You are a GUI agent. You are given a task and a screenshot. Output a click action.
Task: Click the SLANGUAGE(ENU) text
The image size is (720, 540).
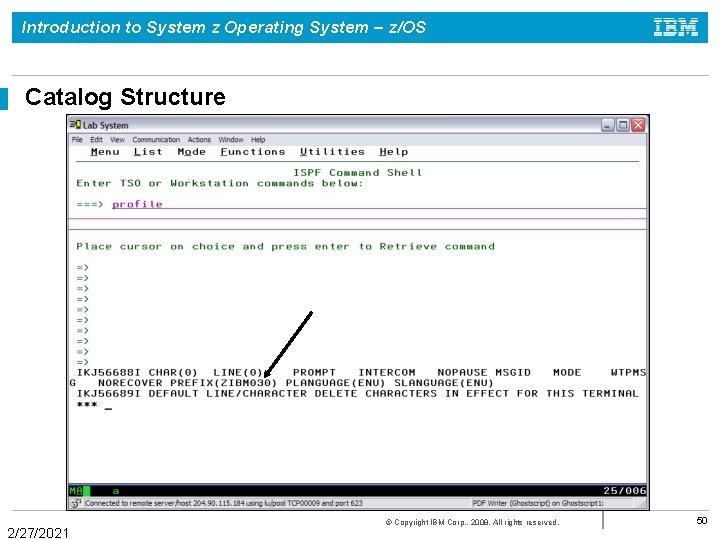point(444,383)
